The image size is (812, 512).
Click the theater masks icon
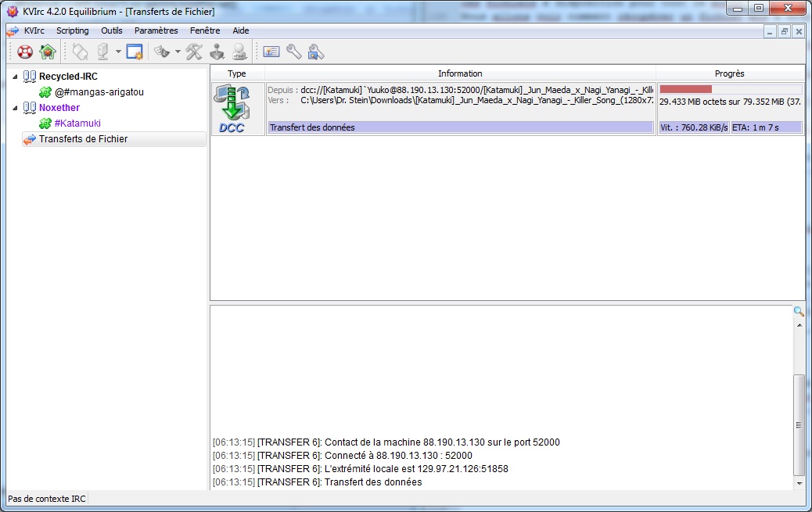click(162, 52)
